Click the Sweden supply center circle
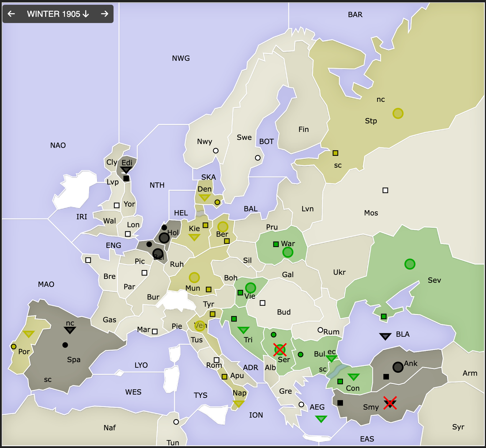Viewport: 486px width, 448px height. (x=258, y=158)
